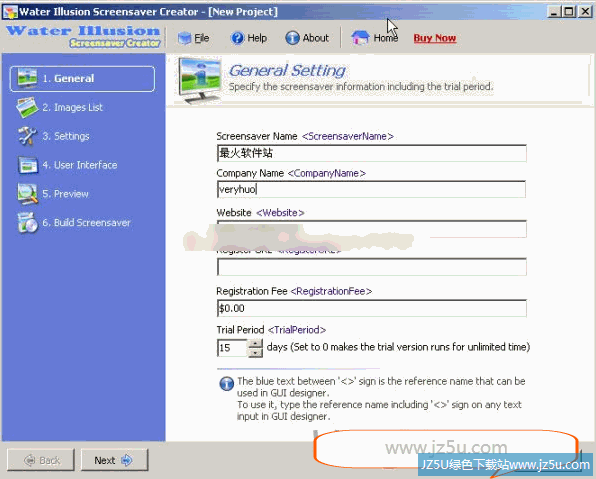Click the User Interface window icon
This screenshot has width=596, height=479.
[x=28, y=165]
